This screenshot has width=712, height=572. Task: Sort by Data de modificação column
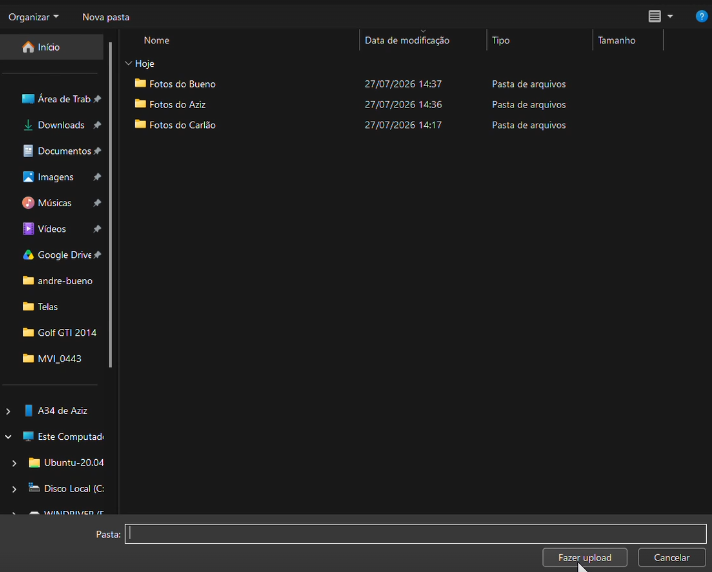coord(407,40)
